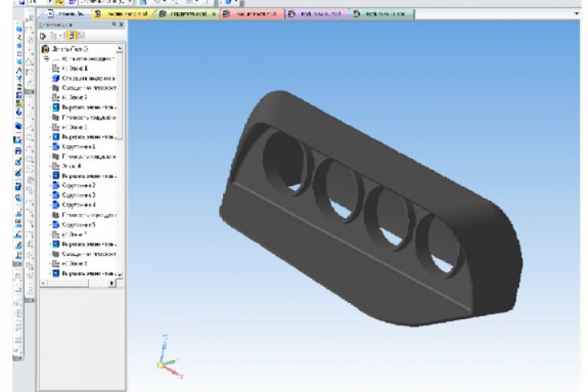This screenshot has width=588, height=392.
Task: Select the Скругление:1 fillet in tree
Action: (73, 147)
